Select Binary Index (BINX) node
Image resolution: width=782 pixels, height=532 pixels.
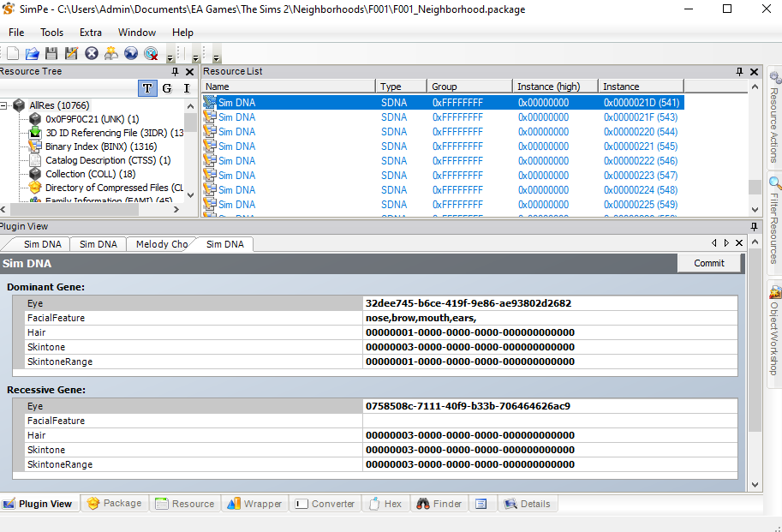pyautogui.click(x=101, y=146)
